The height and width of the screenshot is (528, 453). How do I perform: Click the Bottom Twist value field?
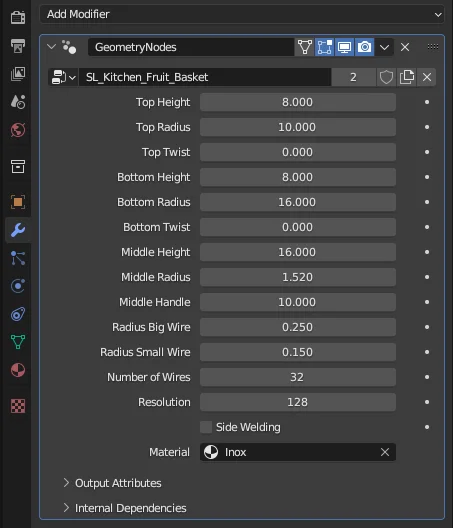point(297,227)
